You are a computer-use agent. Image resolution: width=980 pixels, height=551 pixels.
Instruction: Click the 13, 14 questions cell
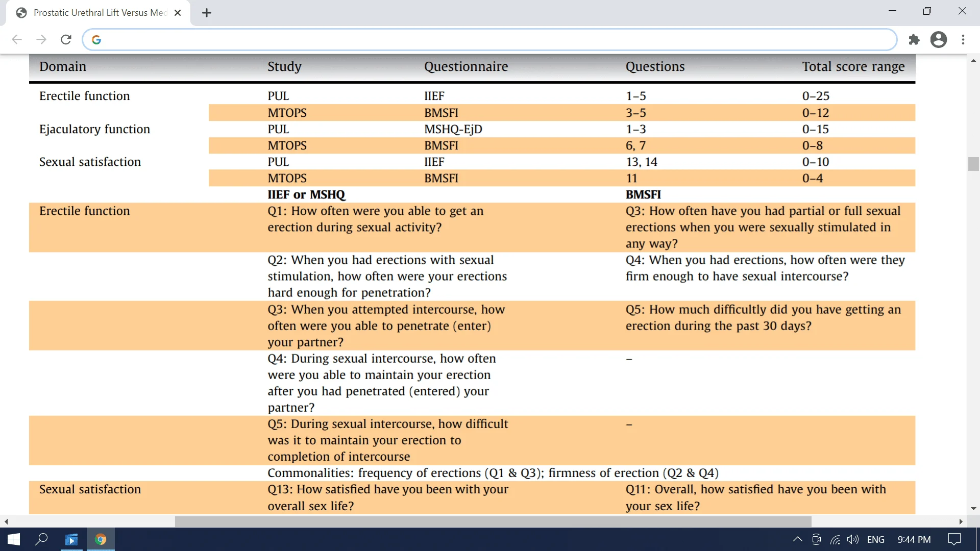pyautogui.click(x=642, y=162)
